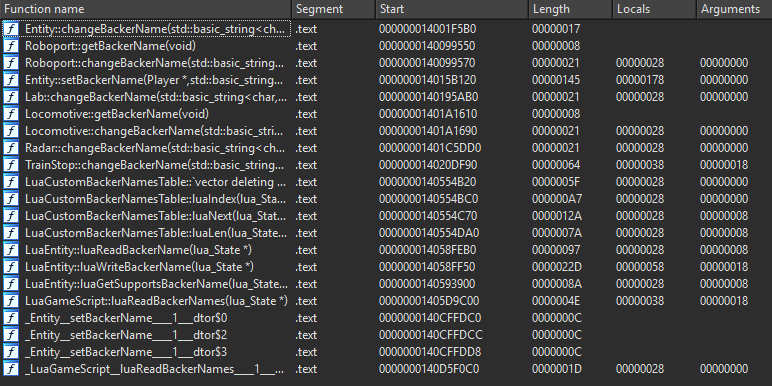Click start address 000000014058FF50

click(427, 267)
